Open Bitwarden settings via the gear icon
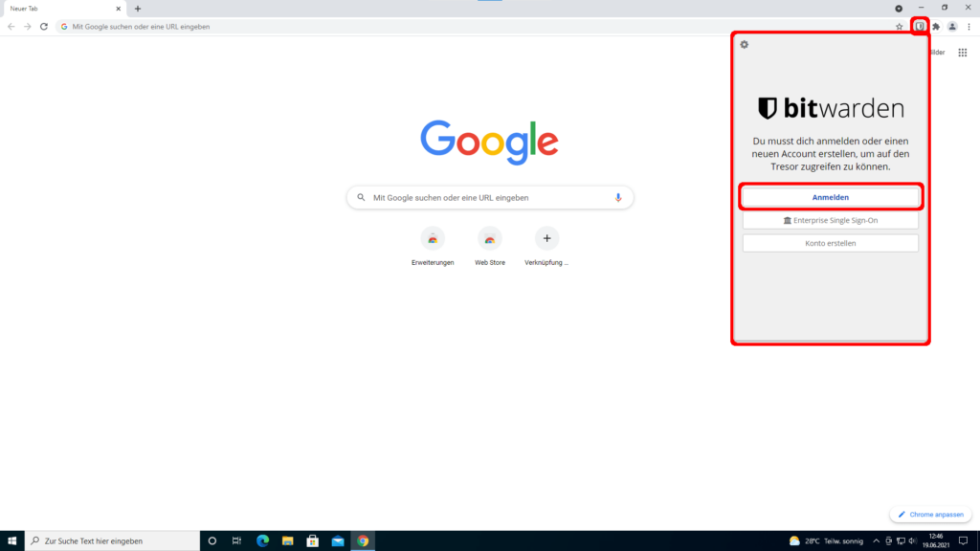This screenshot has height=551, width=980. [744, 44]
